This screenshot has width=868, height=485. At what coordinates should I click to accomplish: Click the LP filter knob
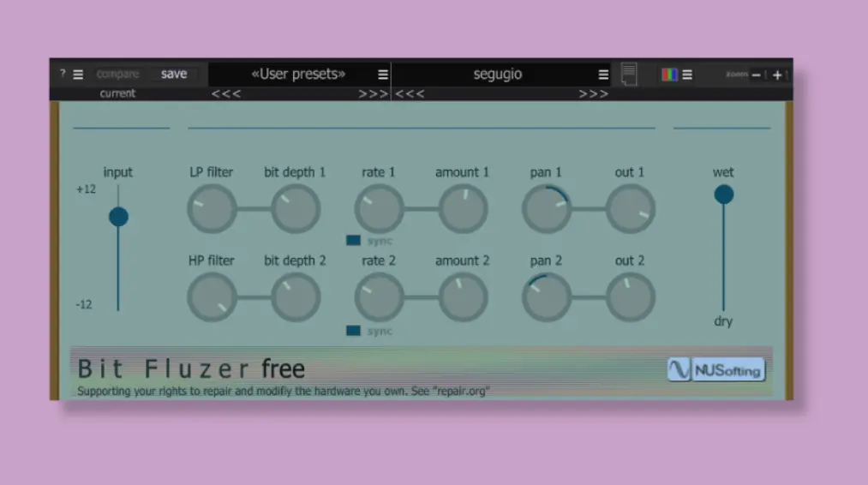point(212,209)
